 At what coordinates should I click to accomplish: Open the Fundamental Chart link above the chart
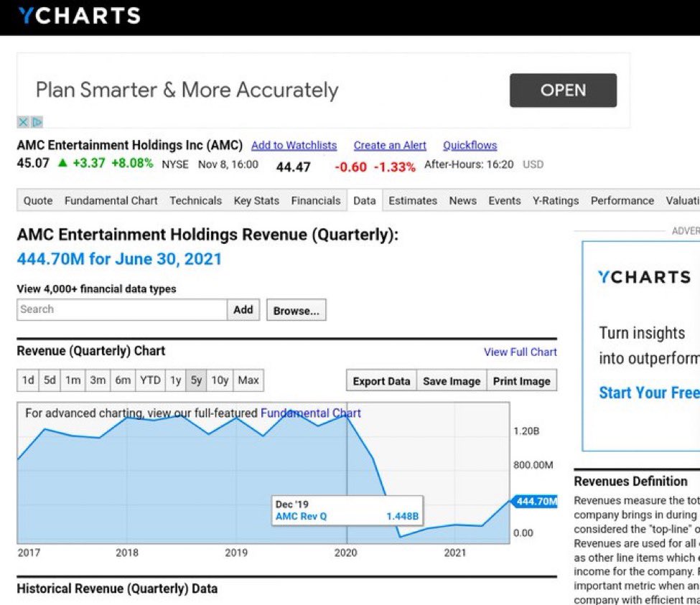(310, 413)
